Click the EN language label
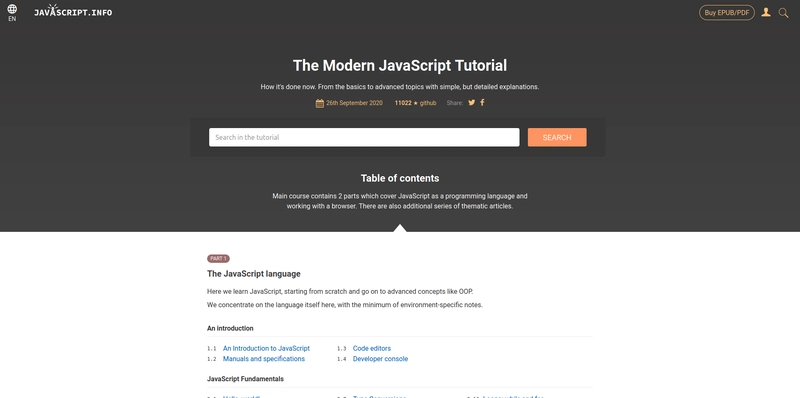 click(x=12, y=19)
